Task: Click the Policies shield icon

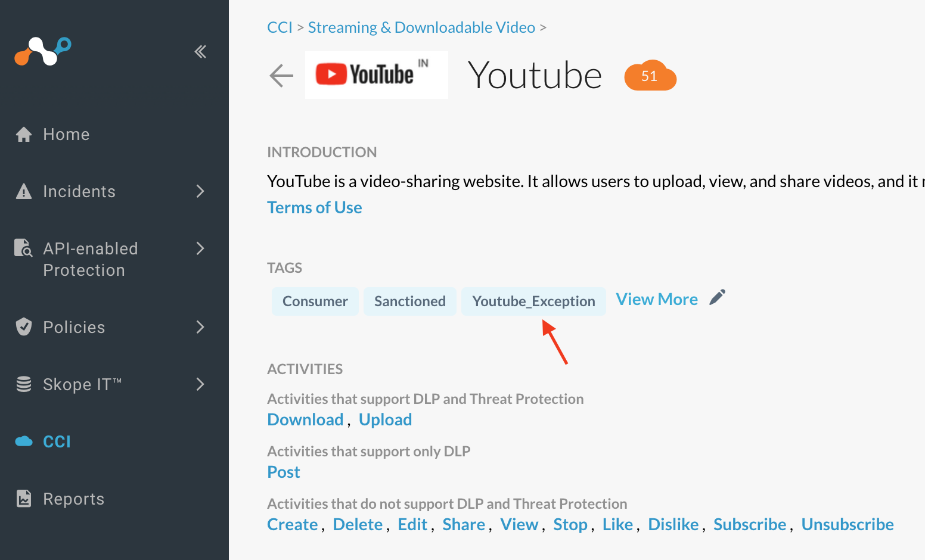Action: point(24,326)
